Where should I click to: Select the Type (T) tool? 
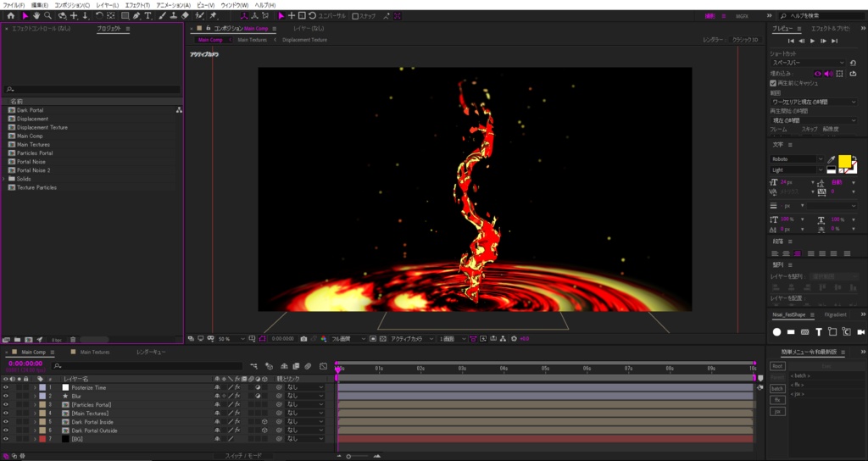148,15
